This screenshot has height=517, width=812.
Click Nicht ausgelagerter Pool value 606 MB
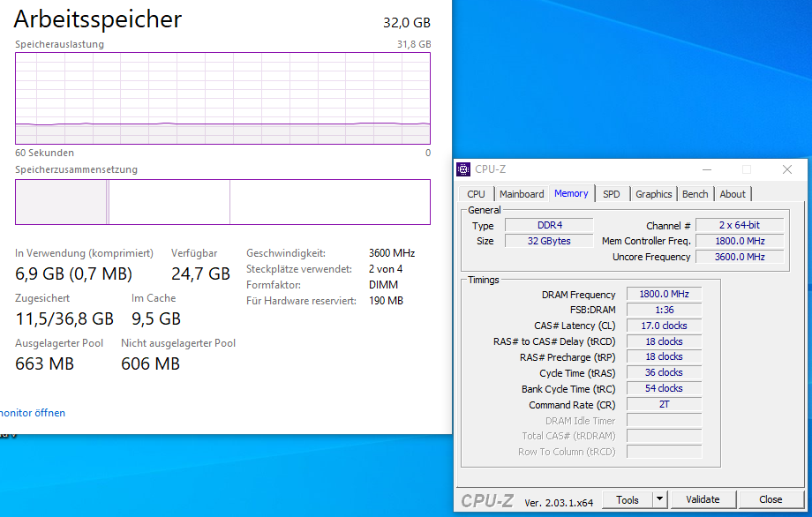(150, 363)
